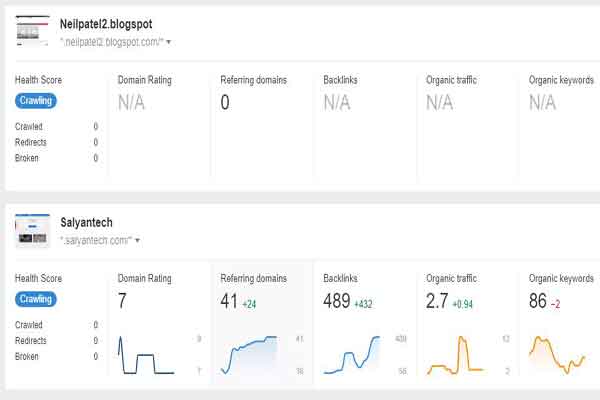The height and width of the screenshot is (400, 600).
Task: Open the Neilpatel2.blogspot site thumbnail
Action: point(33,31)
